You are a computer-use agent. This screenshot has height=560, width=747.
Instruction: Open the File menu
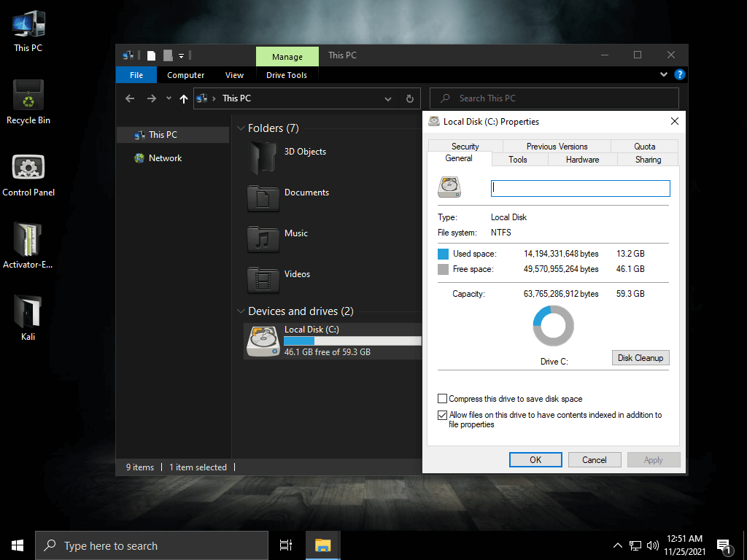[x=136, y=75]
